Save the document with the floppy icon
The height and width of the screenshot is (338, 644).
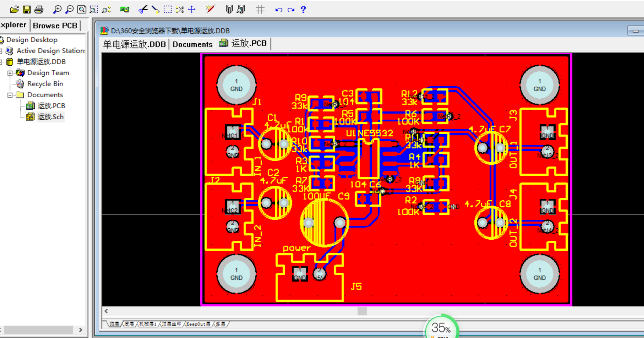[27, 10]
